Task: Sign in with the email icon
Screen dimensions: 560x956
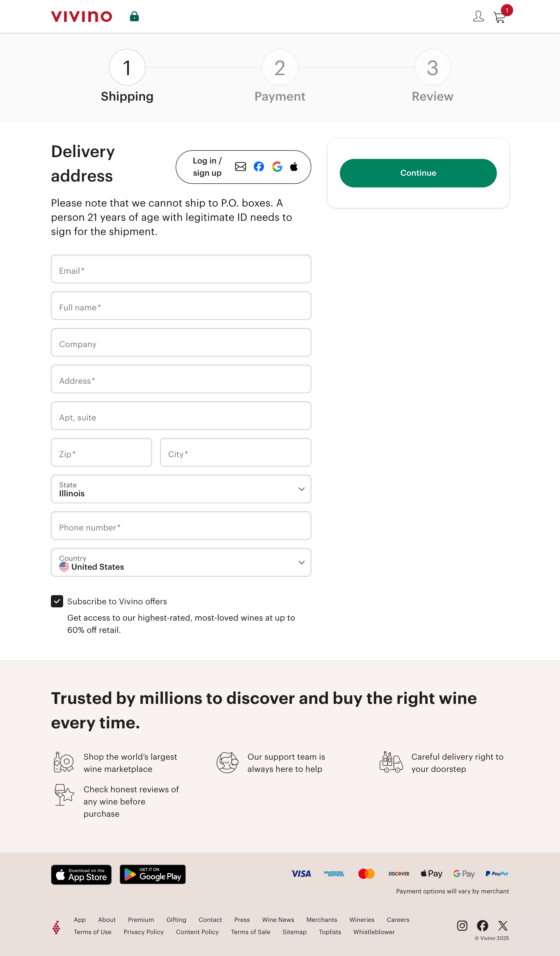Action: point(240,167)
